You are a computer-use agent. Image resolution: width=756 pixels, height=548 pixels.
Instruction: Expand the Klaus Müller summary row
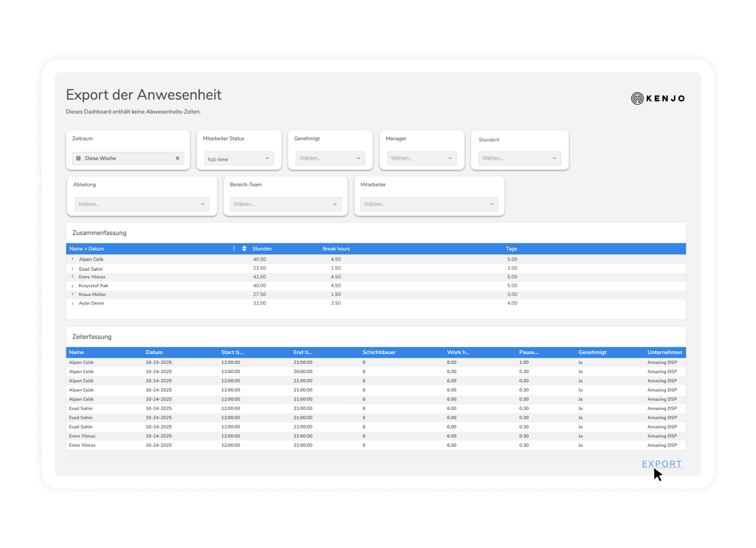73,294
